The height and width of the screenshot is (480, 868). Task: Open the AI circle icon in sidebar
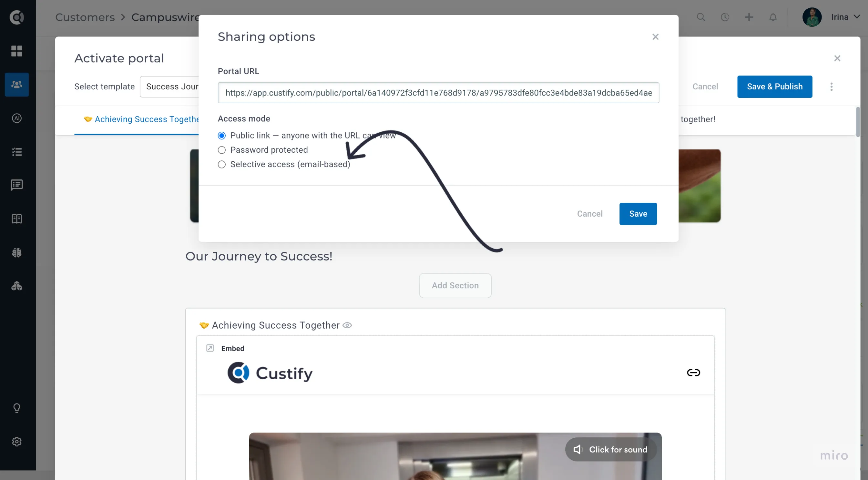coord(16,118)
